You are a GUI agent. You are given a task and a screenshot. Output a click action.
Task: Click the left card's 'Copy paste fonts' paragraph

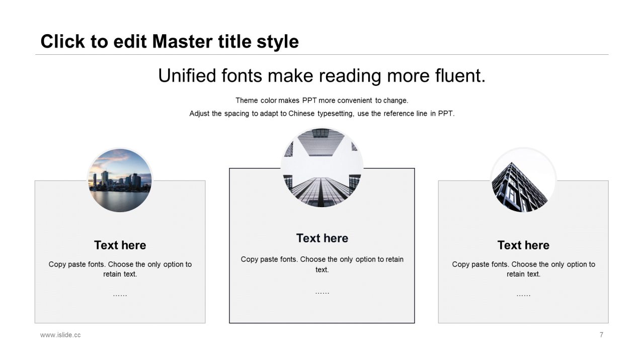pyautogui.click(x=120, y=269)
